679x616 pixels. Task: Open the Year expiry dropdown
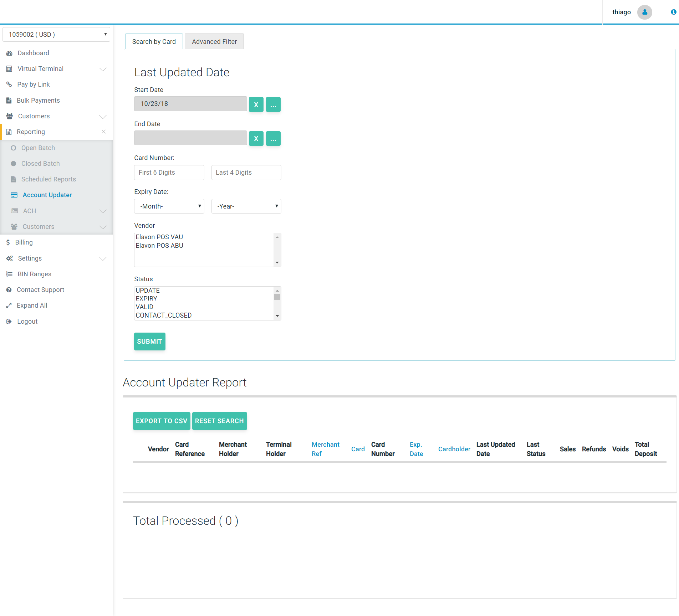click(x=246, y=206)
